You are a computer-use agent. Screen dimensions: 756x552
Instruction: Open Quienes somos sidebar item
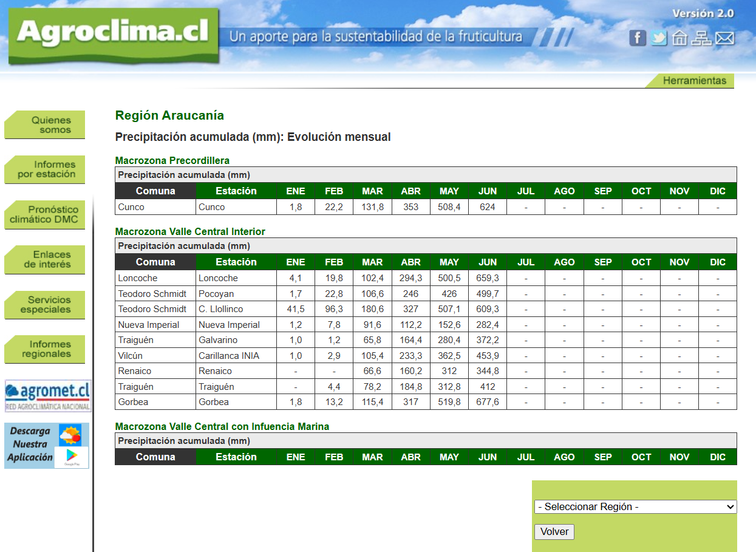pyautogui.click(x=45, y=125)
